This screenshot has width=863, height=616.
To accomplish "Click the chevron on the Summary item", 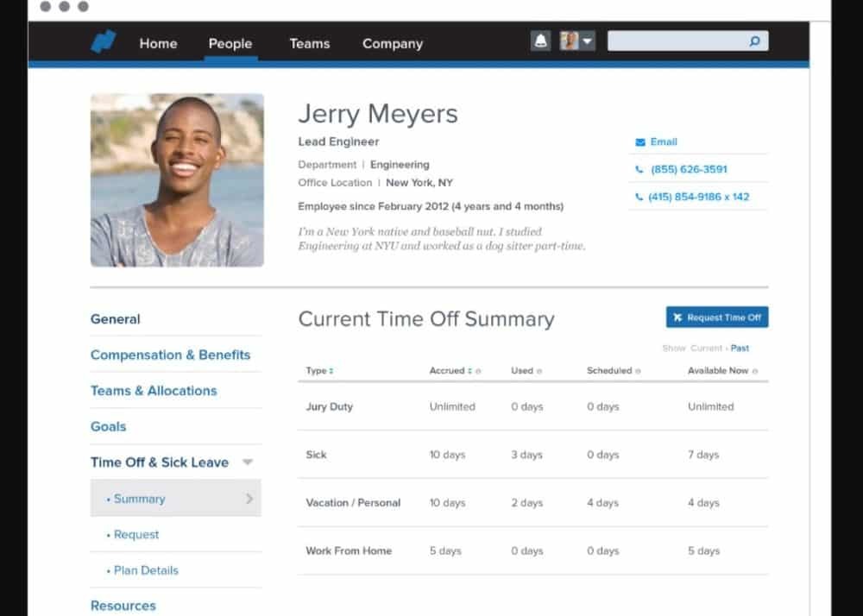I will coord(249,499).
